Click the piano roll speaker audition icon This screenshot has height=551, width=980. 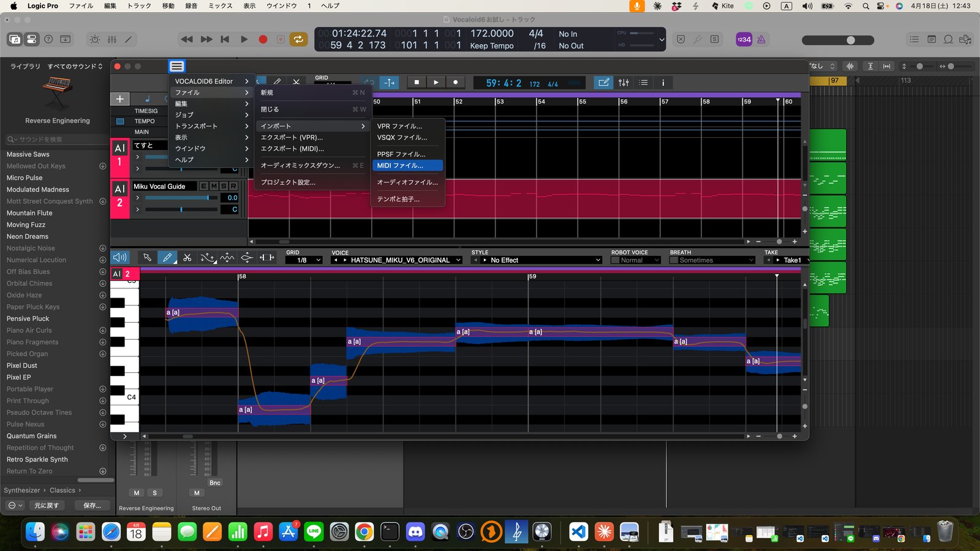120,258
